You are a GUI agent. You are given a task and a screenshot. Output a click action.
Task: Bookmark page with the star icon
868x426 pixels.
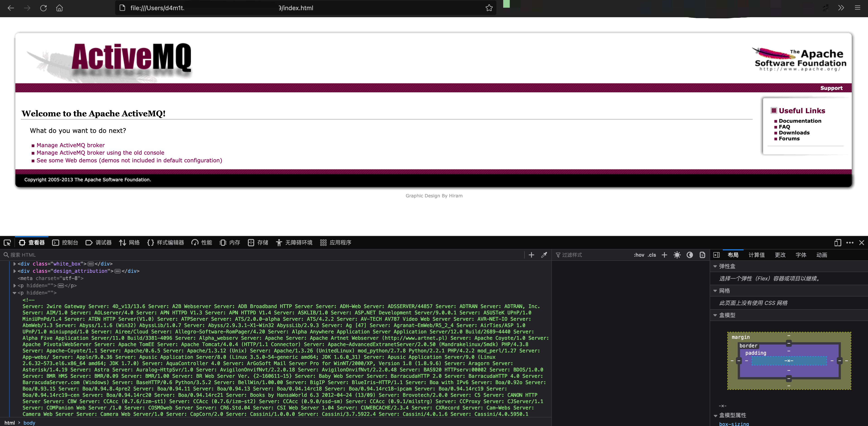(x=489, y=8)
